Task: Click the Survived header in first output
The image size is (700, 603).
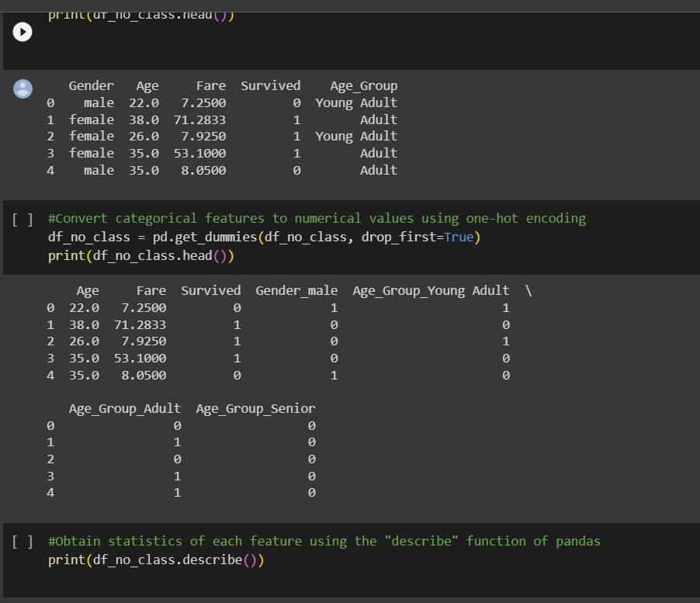Action: [x=271, y=85]
